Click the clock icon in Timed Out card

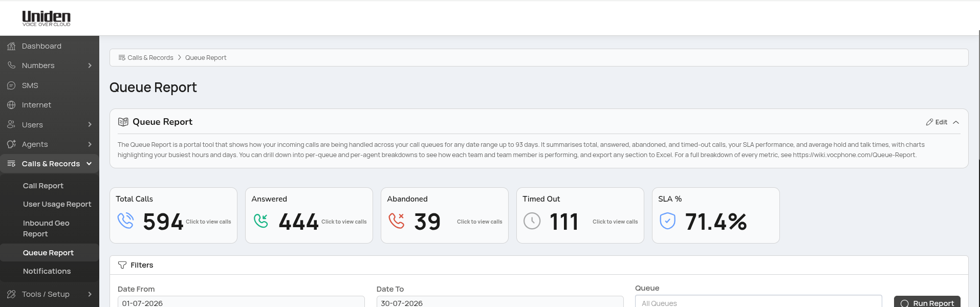point(532,221)
